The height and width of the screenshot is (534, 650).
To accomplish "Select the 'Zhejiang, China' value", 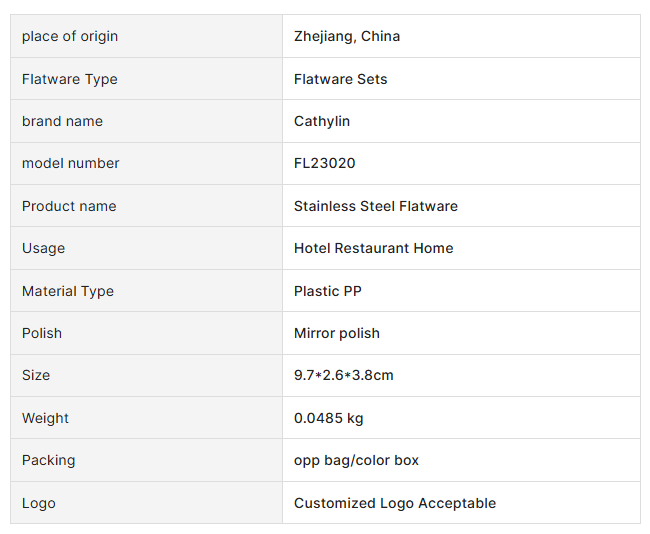I will [x=347, y=36].
